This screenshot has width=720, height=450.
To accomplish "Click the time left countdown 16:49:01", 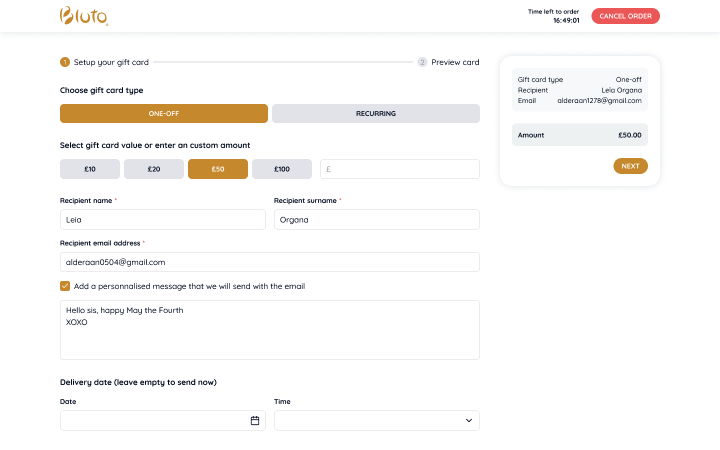I will [566, 21].
